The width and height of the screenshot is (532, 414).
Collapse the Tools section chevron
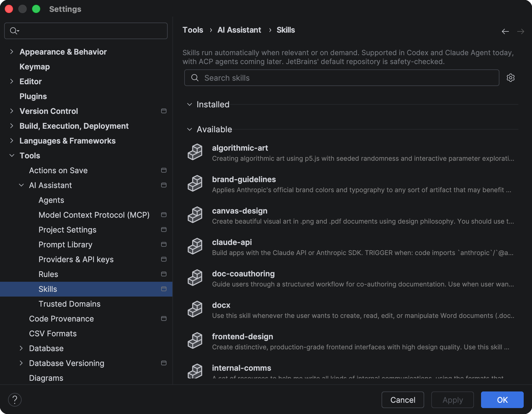(x=12, y=155)
